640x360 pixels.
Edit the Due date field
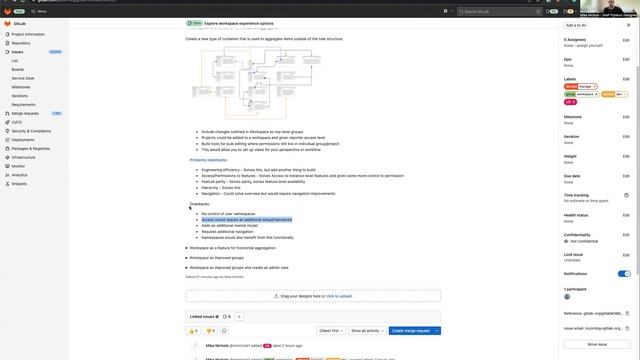[626, 176]
